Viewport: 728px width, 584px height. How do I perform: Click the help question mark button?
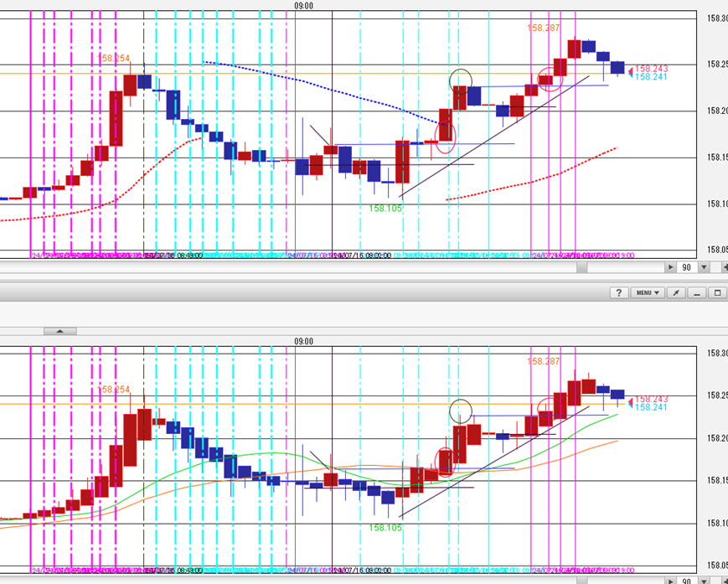point(618,292)
